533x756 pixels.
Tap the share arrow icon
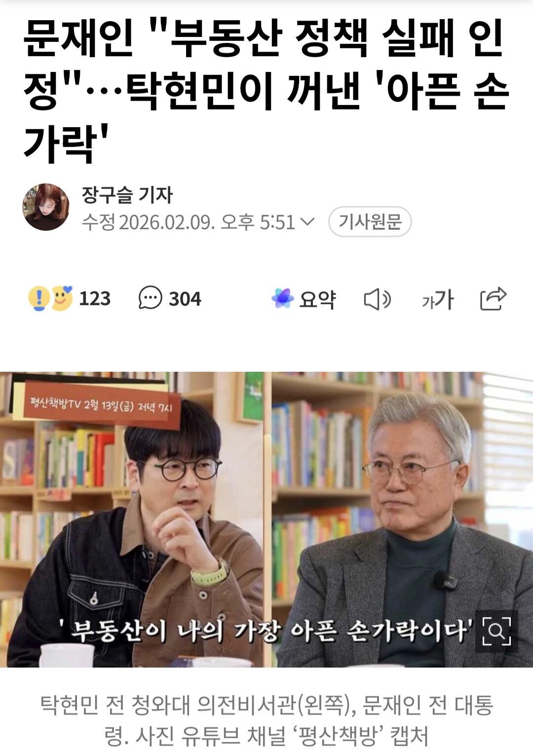[494, 298]
